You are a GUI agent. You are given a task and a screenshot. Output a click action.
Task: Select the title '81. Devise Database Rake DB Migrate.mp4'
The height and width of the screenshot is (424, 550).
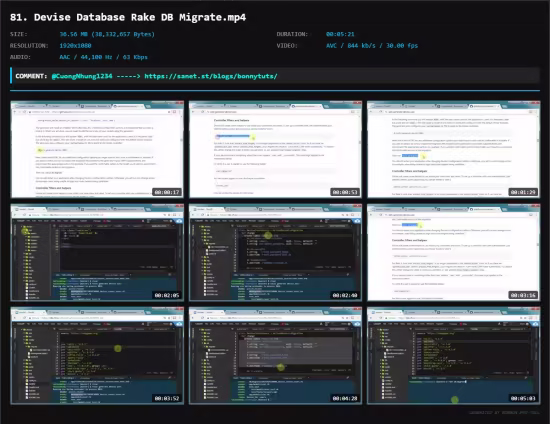tap(128, 17)
